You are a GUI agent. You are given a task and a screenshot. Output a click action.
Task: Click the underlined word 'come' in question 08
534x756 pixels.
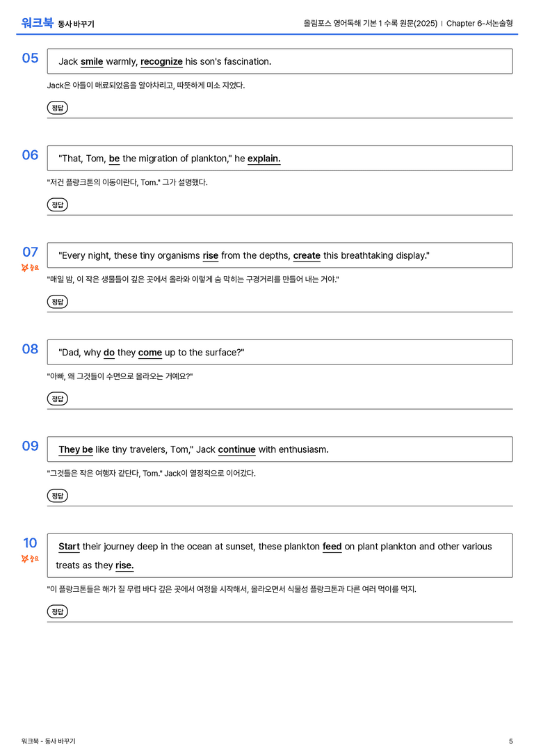(x=150, y=353)
